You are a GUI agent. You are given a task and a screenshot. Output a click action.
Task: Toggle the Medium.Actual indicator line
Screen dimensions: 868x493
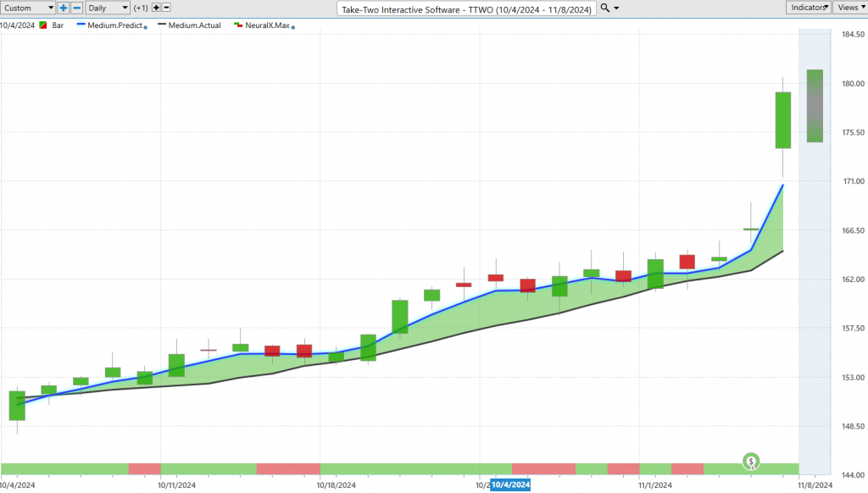[x=194, y=25]
